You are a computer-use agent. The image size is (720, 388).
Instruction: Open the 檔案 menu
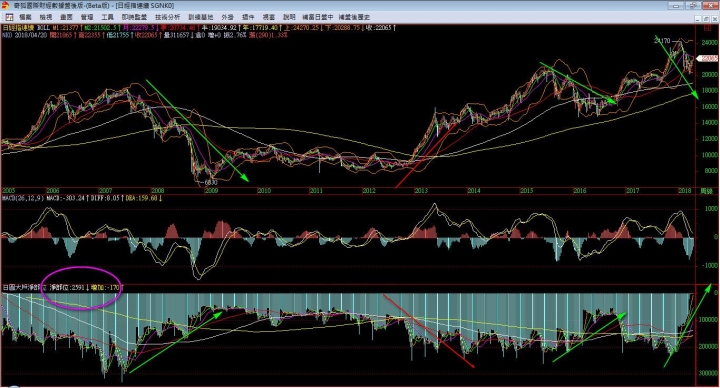(x=25, y=17)
